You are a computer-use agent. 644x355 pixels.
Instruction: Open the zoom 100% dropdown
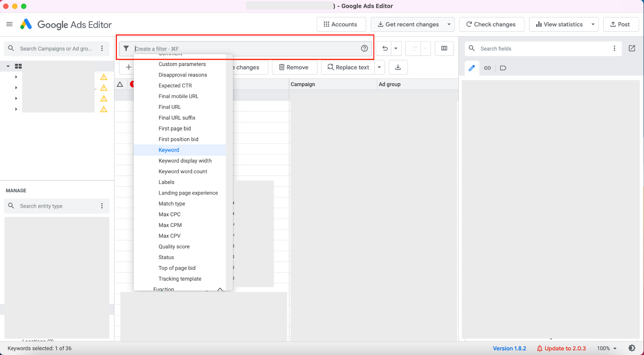click(x=607, y=348)
